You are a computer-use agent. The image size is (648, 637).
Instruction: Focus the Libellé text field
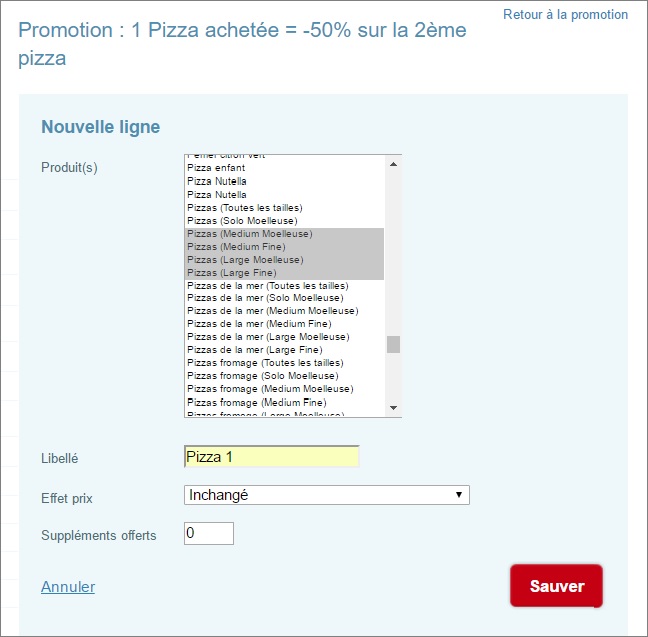271,457
